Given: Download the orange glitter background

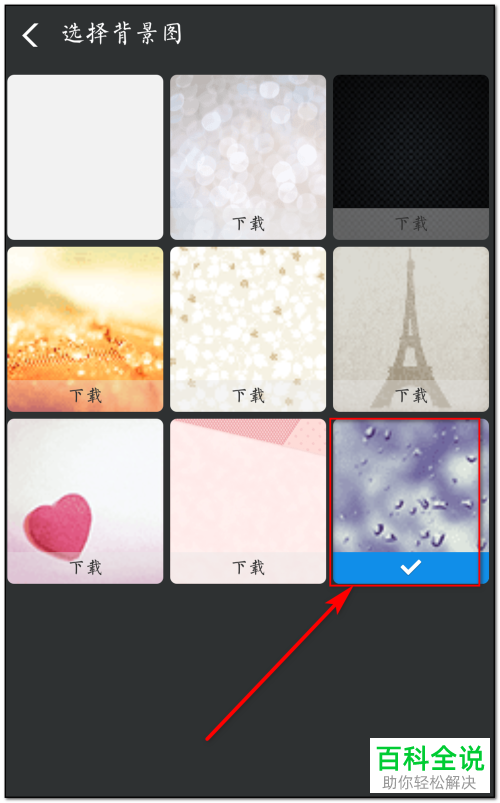Looking at the screenshot, I should click(x=86, y=396).
